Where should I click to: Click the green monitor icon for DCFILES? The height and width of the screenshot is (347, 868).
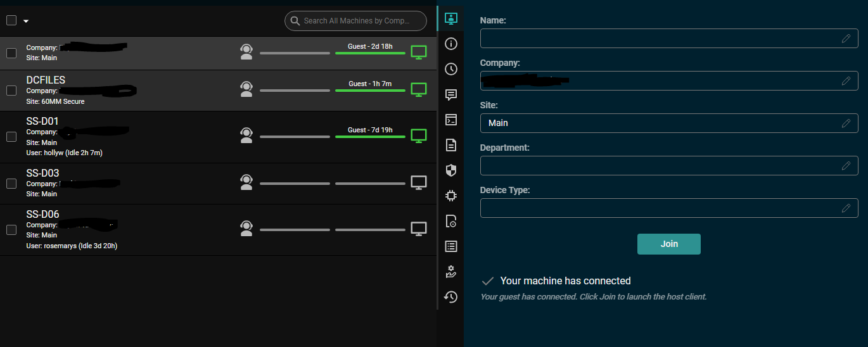(419, 90)
